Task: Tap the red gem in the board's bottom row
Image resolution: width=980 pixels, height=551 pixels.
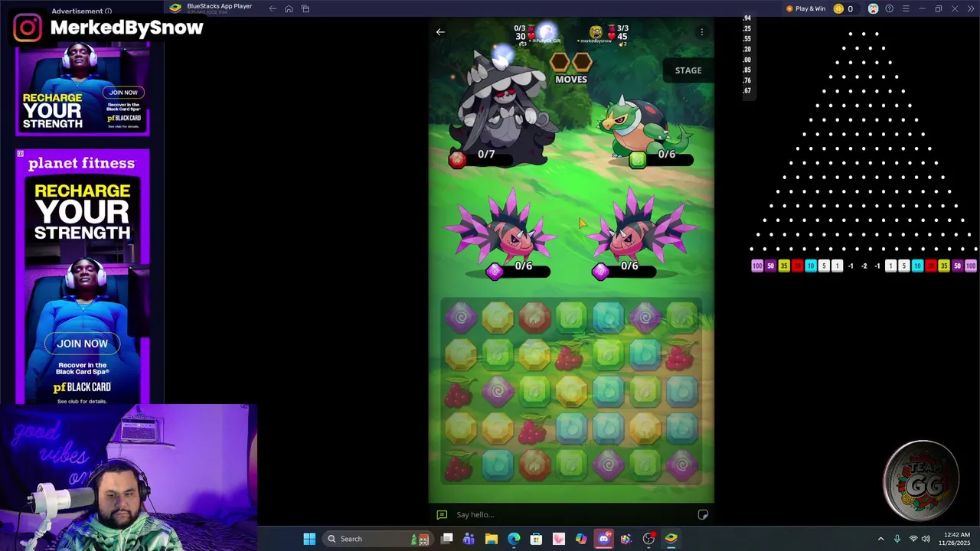Action: [x=534, y=465]
